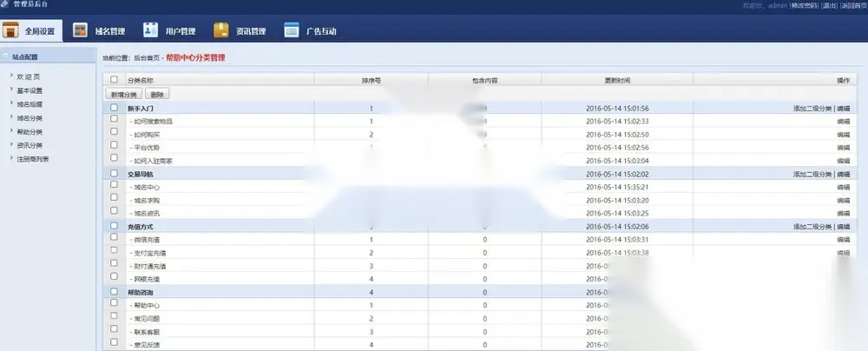The image size is (868, 351).
Task: Click 添加二级分类 in the 充值方式 row
Action: pyautogui.click(x=812, y=227)
